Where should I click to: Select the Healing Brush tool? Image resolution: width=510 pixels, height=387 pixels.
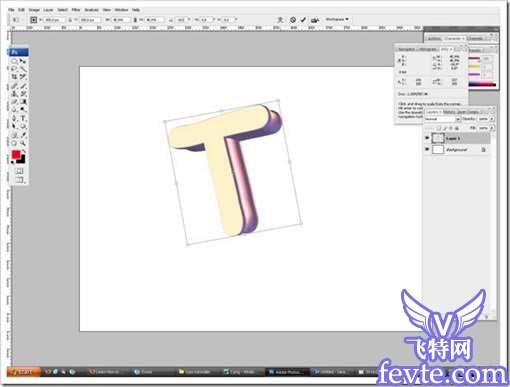point(14,86)
